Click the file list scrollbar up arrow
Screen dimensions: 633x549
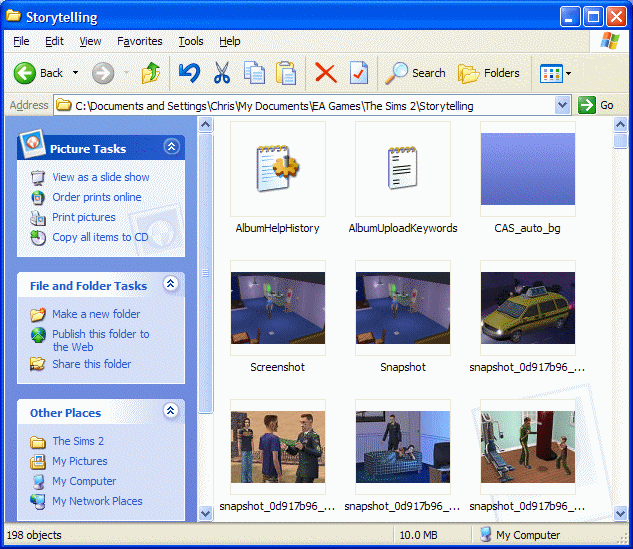pyautogui.click(x=620, y=124)
